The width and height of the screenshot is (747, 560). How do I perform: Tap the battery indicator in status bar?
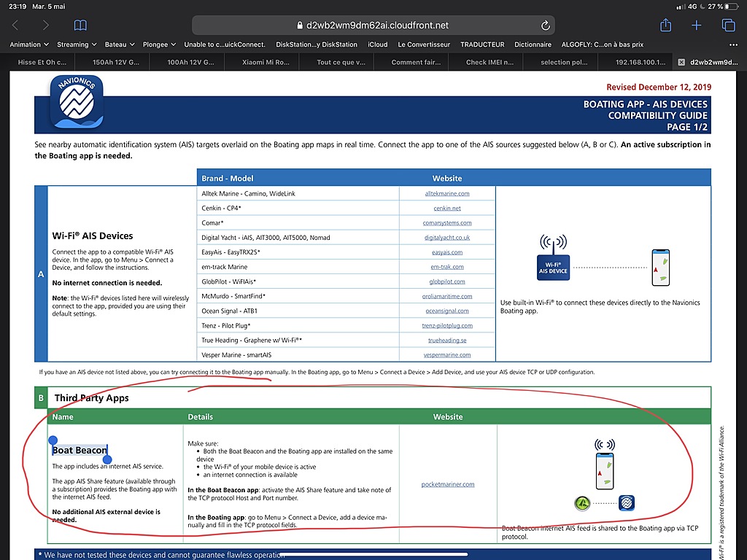point(730,7)
